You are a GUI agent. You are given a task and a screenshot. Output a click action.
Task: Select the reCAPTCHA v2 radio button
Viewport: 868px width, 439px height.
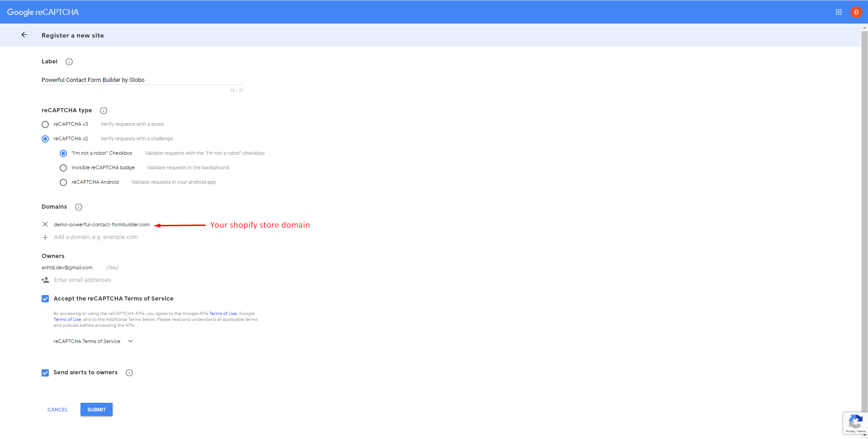click(45, 139)
